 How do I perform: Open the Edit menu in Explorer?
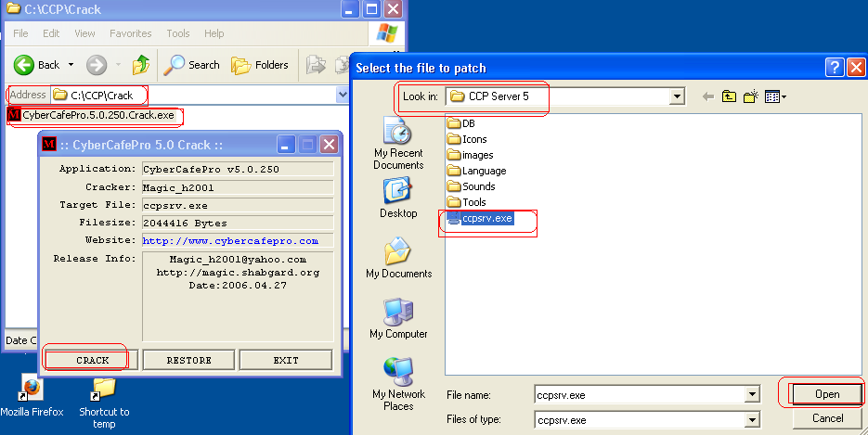(x=51, y=33)
